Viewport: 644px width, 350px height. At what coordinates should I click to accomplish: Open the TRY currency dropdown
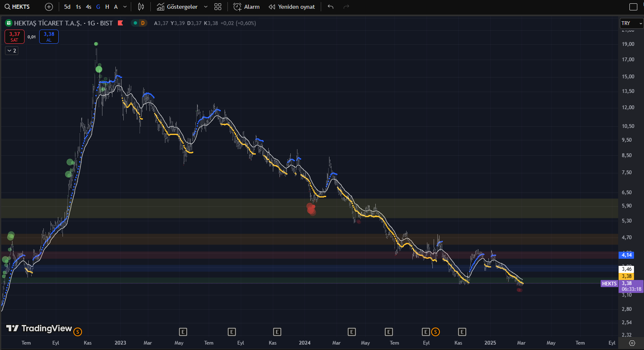[x=632, y=23]
